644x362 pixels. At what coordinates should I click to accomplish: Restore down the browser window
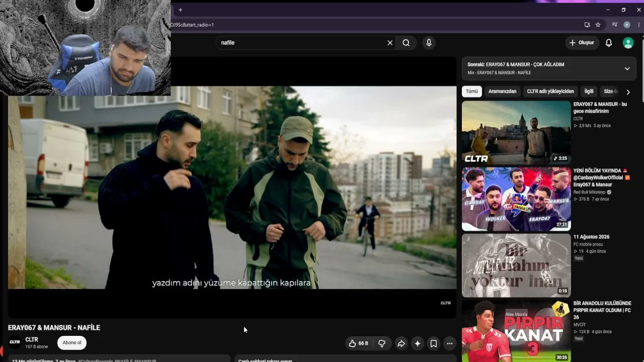[x=623, y=10]
